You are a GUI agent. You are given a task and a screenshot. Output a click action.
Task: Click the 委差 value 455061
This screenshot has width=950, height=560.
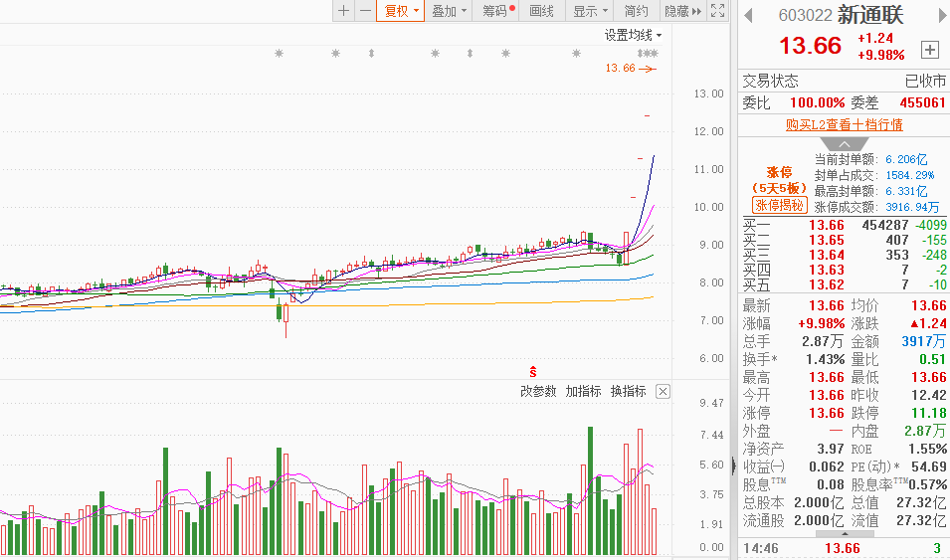pos(923,102)
